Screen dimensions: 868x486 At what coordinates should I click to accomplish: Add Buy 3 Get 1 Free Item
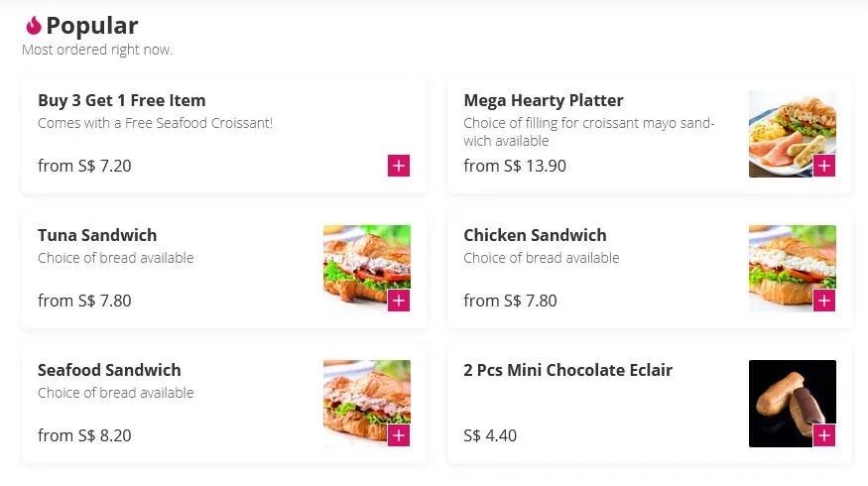click(399, 166)
